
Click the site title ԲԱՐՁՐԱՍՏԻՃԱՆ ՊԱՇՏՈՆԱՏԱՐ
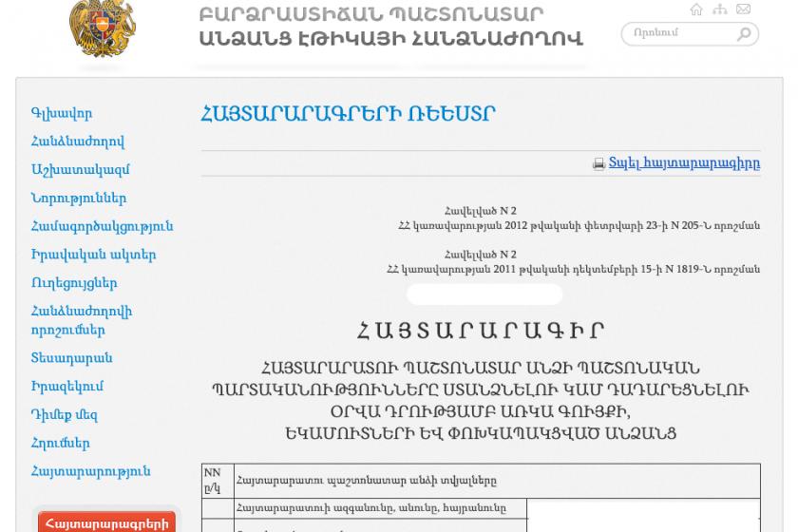(371, 13)
